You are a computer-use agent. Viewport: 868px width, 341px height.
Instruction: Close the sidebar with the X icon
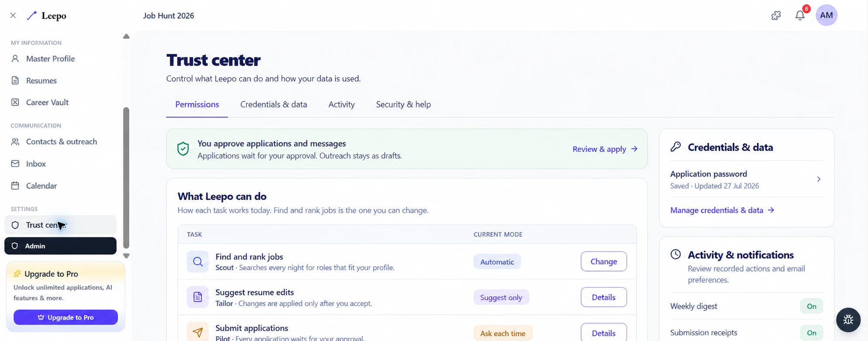(13, 15)
